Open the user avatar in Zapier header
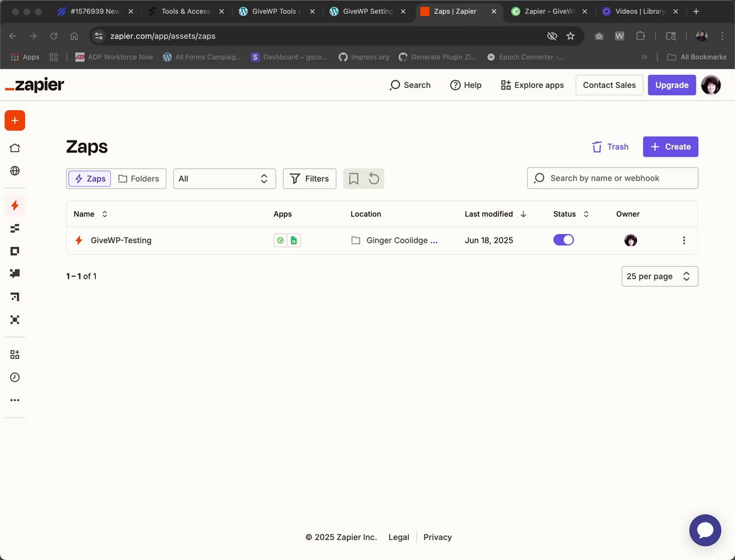The height and width of the screenshot is (560, 735). pos(711,85)
